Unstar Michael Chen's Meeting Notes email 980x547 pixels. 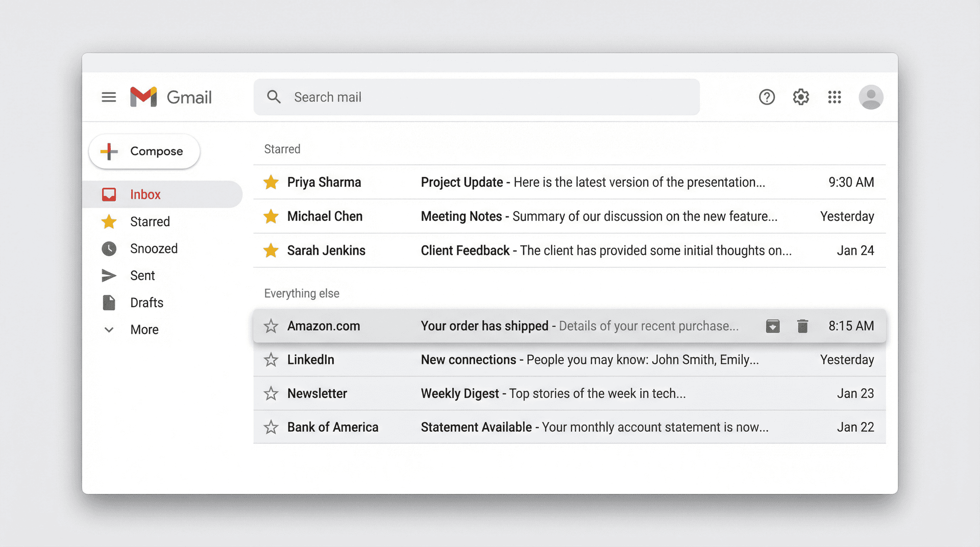[x=271, y=216]
